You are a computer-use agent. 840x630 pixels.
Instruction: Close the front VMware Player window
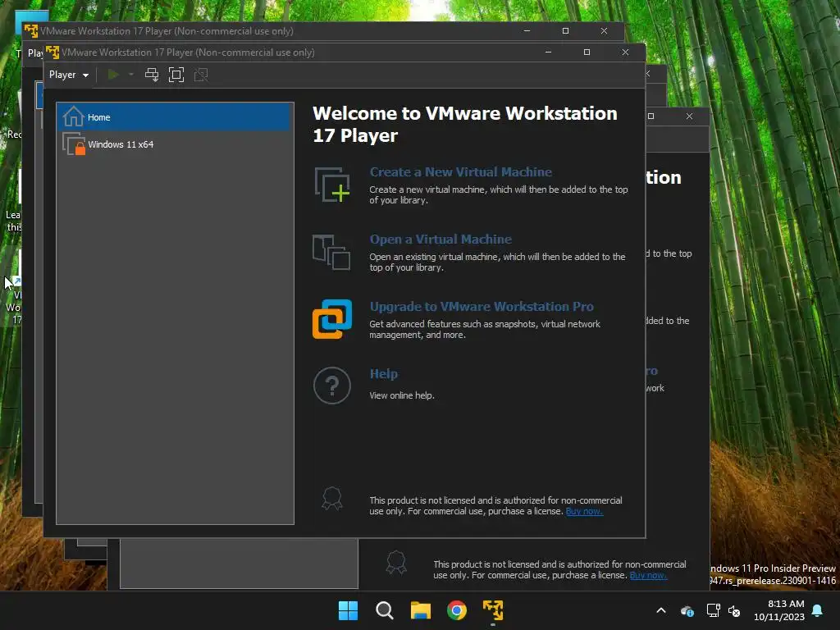(x=625, y=52)
